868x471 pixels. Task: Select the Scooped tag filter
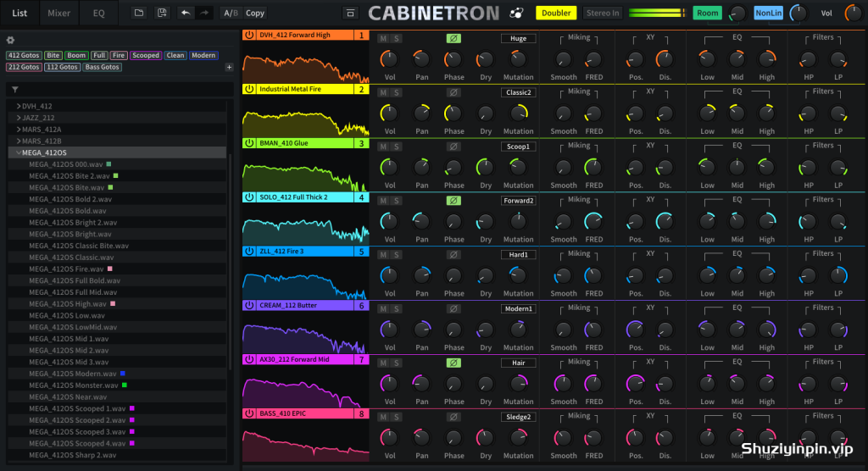coord(146,55)
